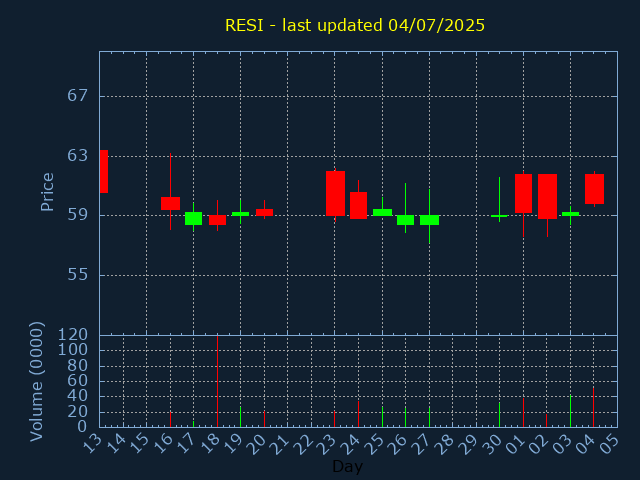Click the red volume bar for day 24

click(358, 414)
